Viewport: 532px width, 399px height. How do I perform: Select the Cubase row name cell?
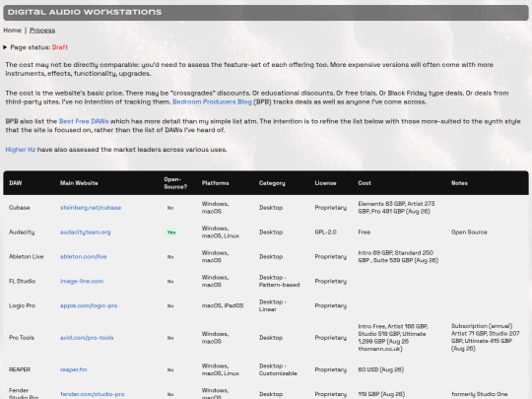tap(20, 207)
